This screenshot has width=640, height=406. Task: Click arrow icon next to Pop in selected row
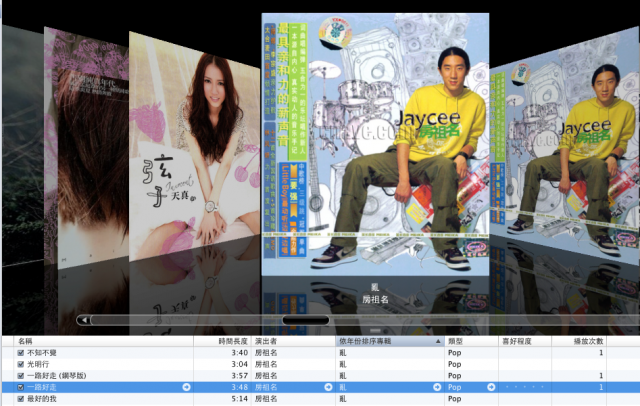pos(491,387)
